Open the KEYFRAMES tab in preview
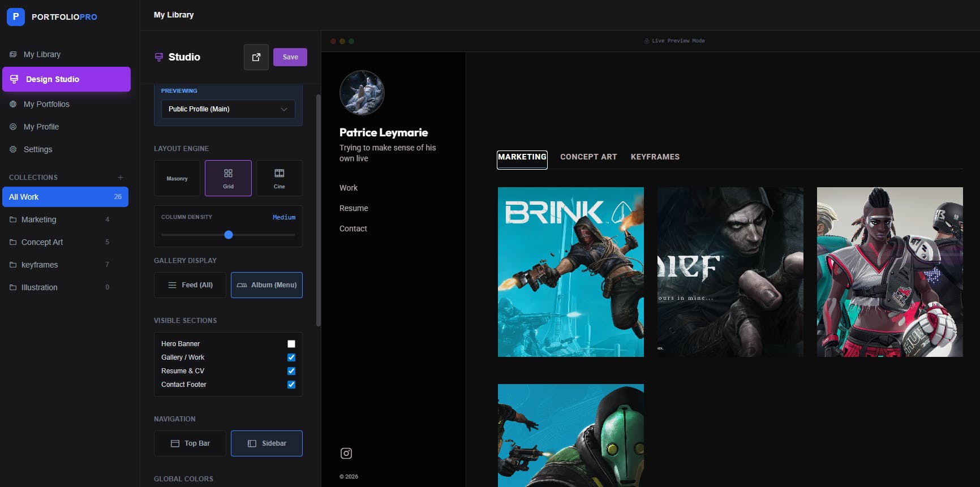 pyautogui.click(x=655, y=157)
